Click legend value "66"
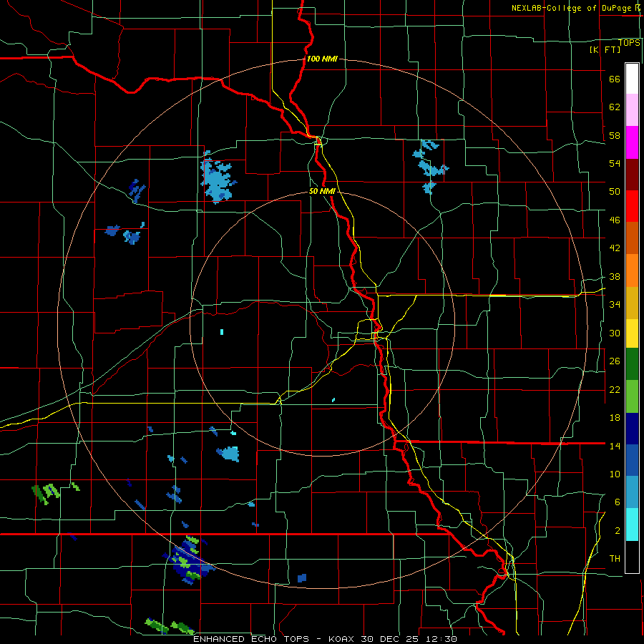The height and width of the screenshot is (644, 644). pyautogui.click(x=615, y=79)
